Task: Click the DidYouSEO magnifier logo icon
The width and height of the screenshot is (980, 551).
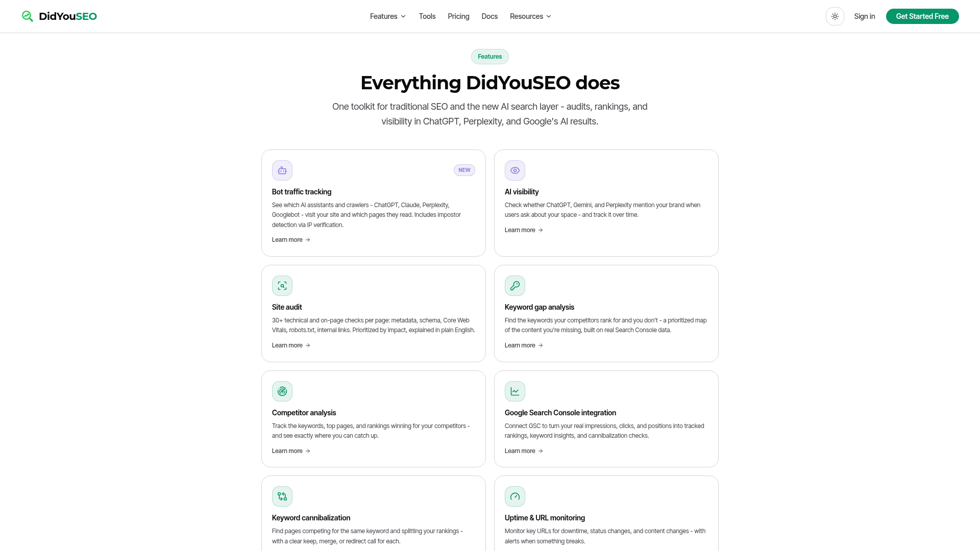Action: pyautogui.click(x=28, y=16)
